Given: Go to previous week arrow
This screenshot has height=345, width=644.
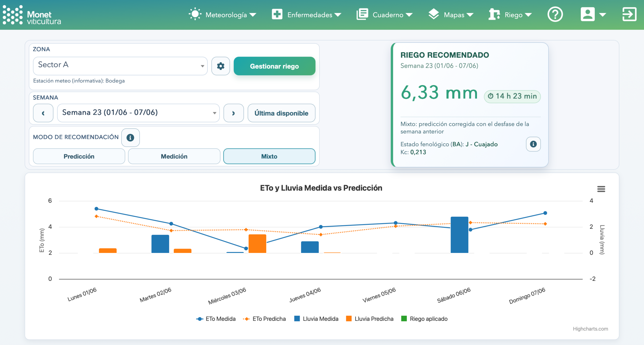Looking at the screenshot, I should 43,113.
